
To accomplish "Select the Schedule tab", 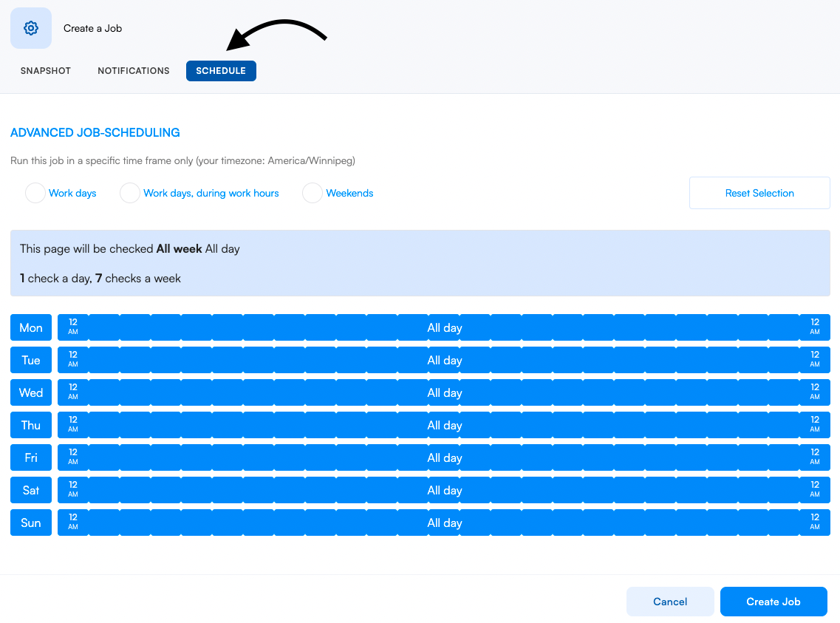I will 221,71.
